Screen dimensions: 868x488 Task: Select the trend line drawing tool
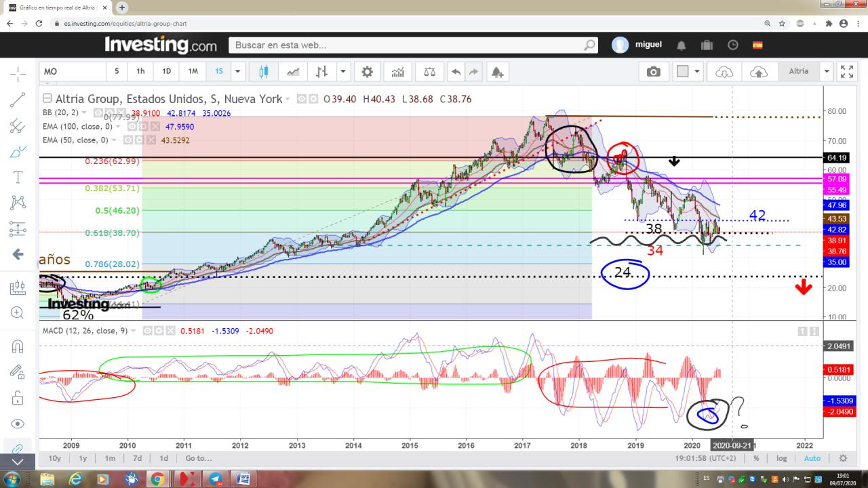pyautogui.click(x=18, y=100)
